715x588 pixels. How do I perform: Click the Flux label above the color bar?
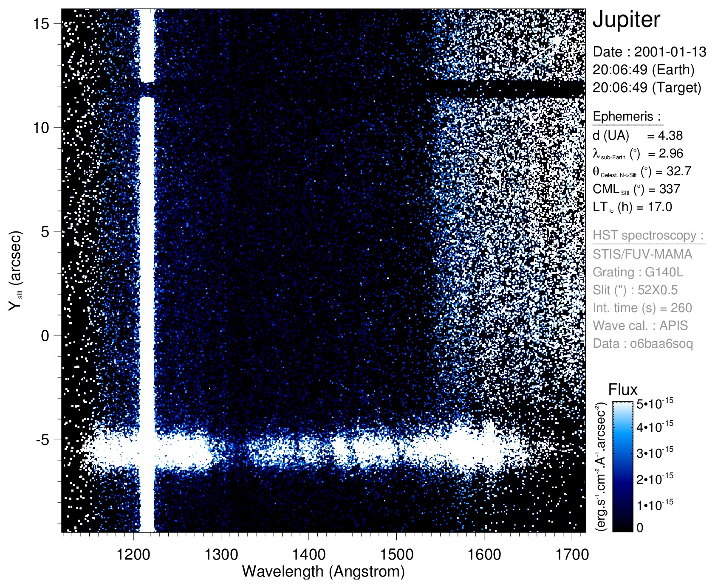coord(623,390)
